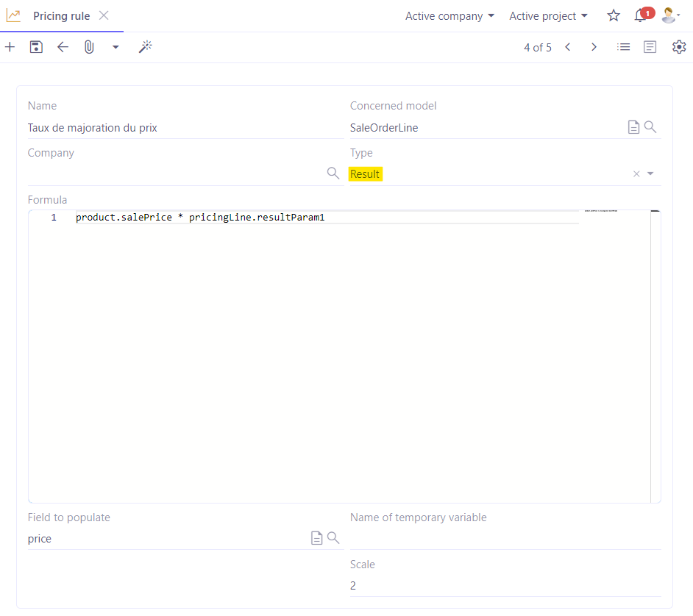Expand the toolbar more-actions dropdown arrow

coord(115,47)
